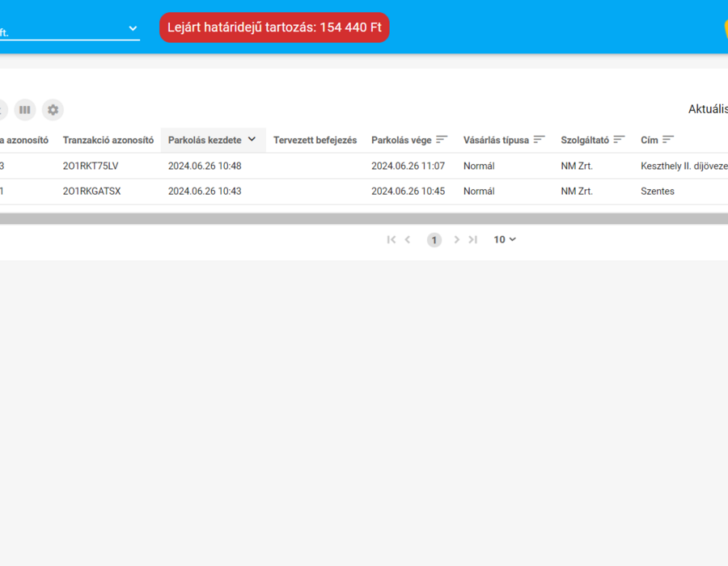This screenshot has height=566, width=728.
Task: Filter the Parkolás vége column
Action: [x=442, y=140]
